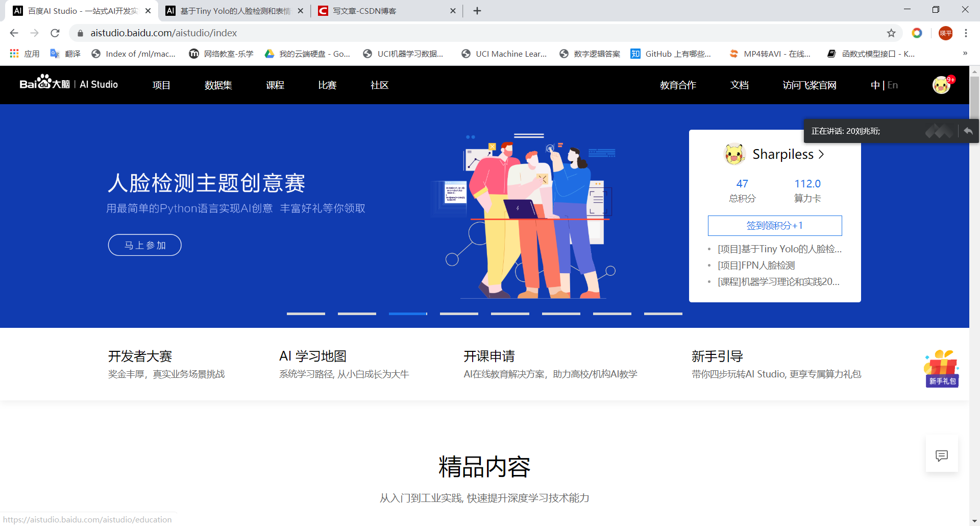Screen dimensions: 980x526
Task: Open the 我的云端硬盘 Google Drive bookmark
Action: click(x=307, y=54)
